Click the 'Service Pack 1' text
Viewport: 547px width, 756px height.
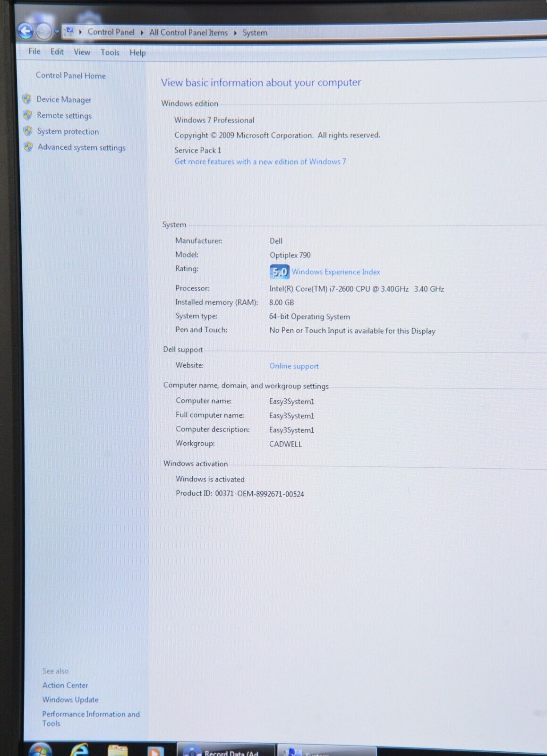[x=197, y=150]
